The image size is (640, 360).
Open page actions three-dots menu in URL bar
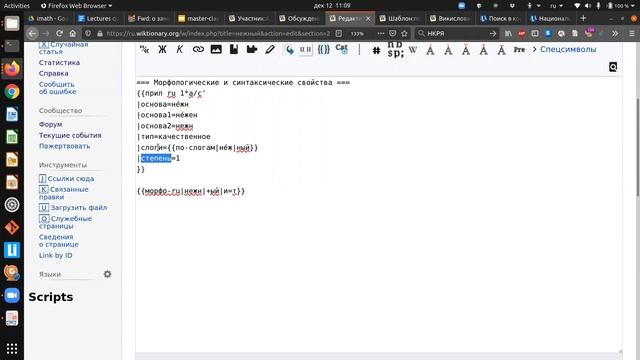tap(380, 33)
